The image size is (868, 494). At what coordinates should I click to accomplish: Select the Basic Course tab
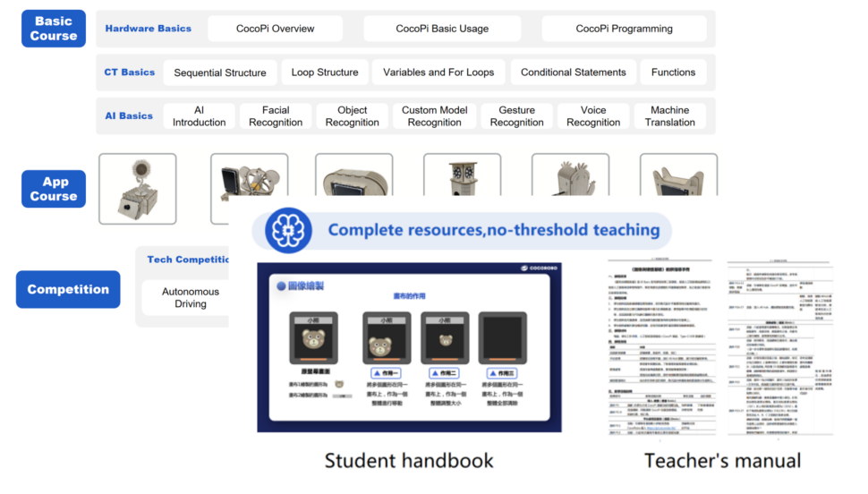pos(54,29)
